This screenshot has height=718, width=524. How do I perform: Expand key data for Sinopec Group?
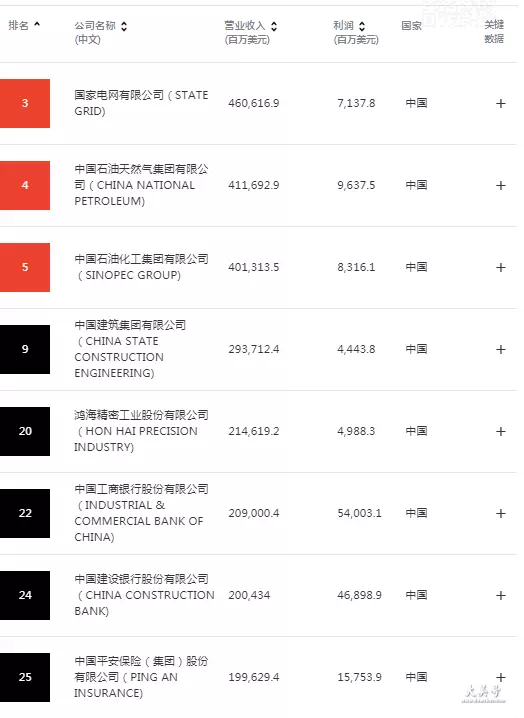click(501, 267)
